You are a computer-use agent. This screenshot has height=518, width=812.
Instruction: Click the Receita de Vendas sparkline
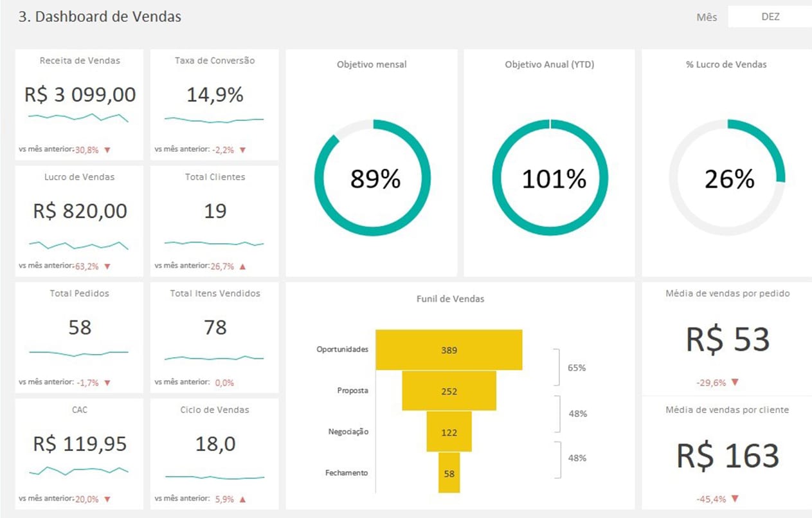[x=78, y=116]
